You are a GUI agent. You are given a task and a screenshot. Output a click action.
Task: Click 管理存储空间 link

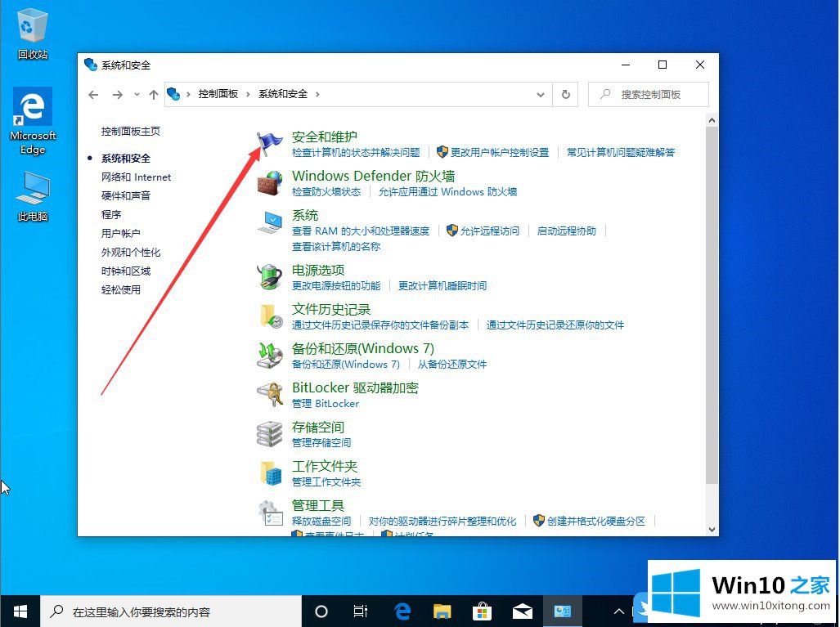[321, 442]
